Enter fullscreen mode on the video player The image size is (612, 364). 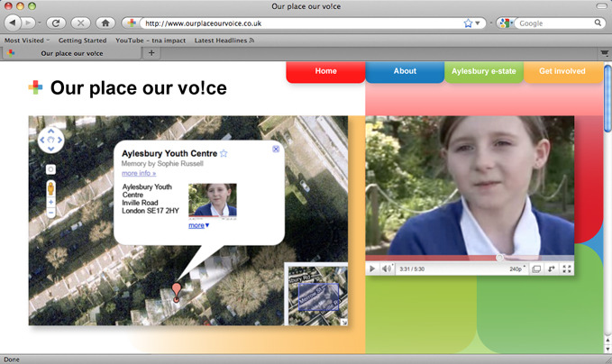[567, 268]
